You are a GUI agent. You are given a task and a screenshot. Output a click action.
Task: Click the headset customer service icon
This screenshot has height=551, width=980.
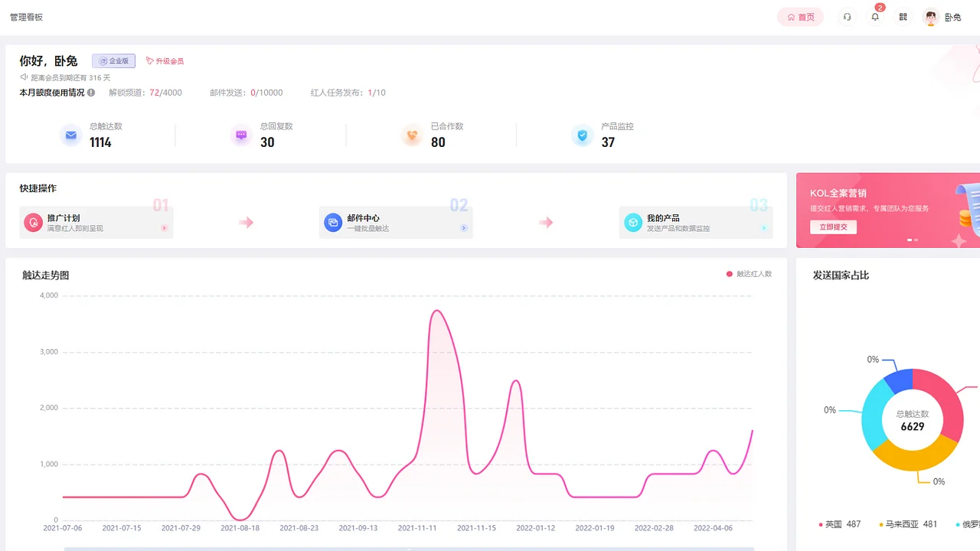tap(847, 16)
